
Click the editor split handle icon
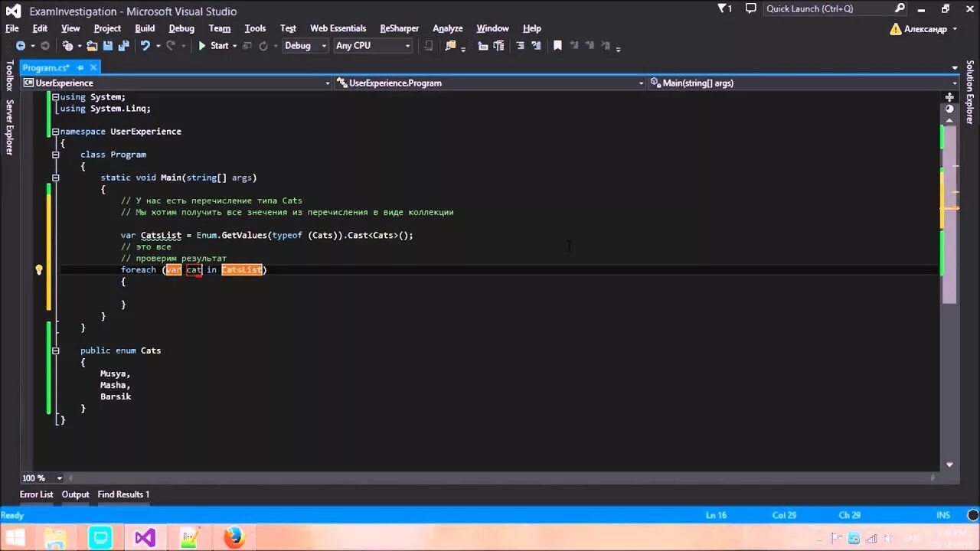pyautogui.click(x=949, y=97)
